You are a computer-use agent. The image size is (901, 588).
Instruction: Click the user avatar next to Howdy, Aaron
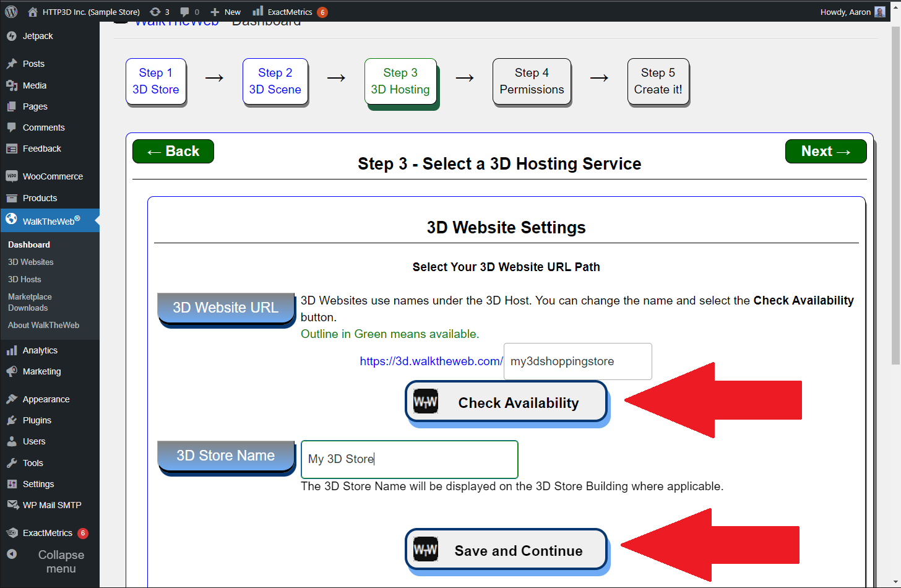click(x=879, y=12)
